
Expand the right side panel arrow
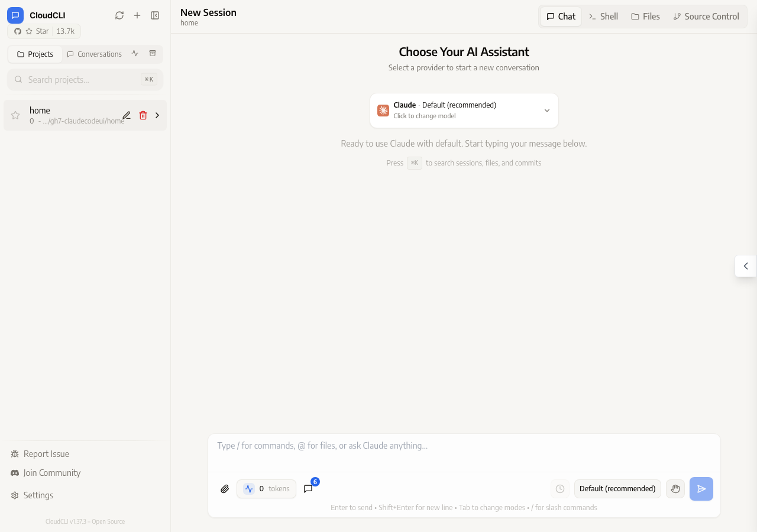coord(746,266)
